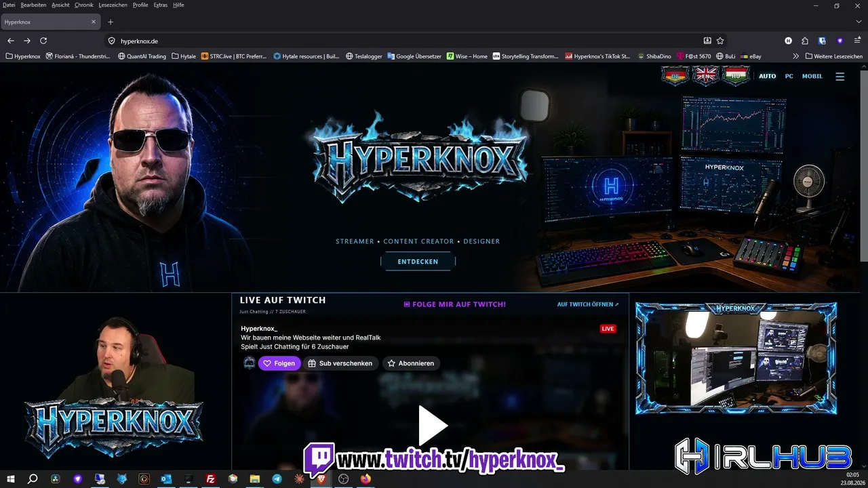Open Telegram from the taskbar
This screenshot has height=488, width=868.
(x=277, y=479)
